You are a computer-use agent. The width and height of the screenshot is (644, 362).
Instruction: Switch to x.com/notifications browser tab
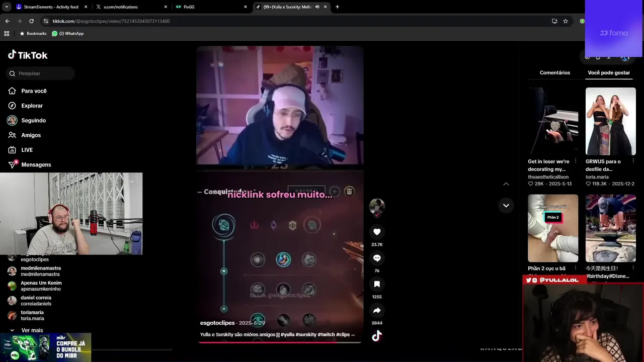coord(131,7)
